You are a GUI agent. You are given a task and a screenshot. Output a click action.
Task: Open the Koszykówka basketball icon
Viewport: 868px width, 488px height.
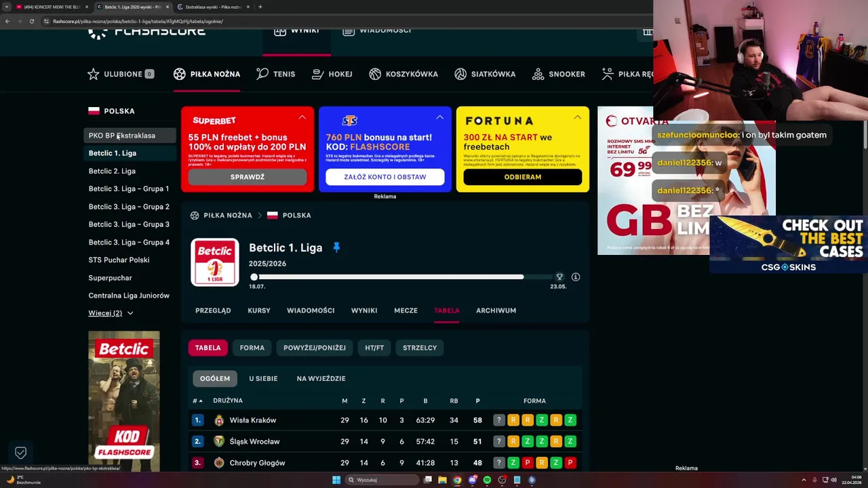[x=375, y=74]
